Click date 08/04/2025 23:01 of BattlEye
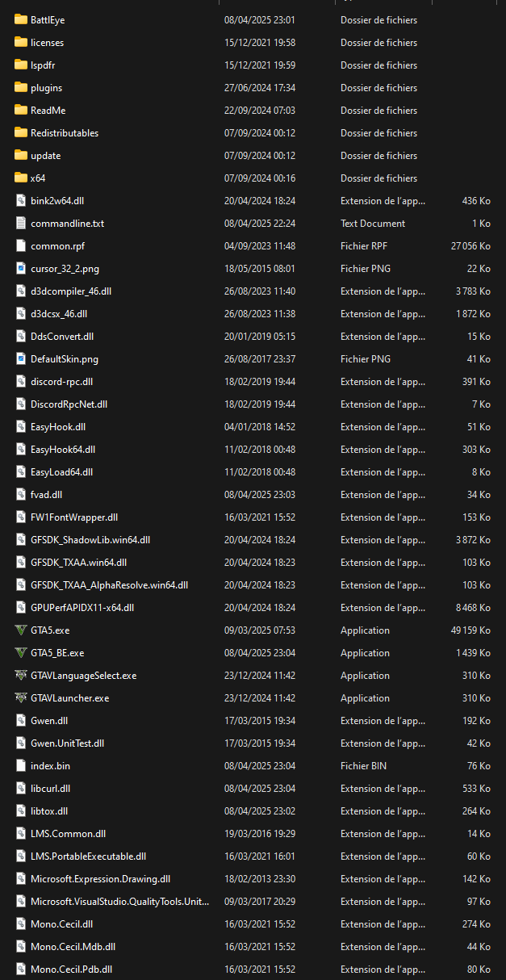The width and height of the screenshot is (506, 980). click(x=259, y=19)
